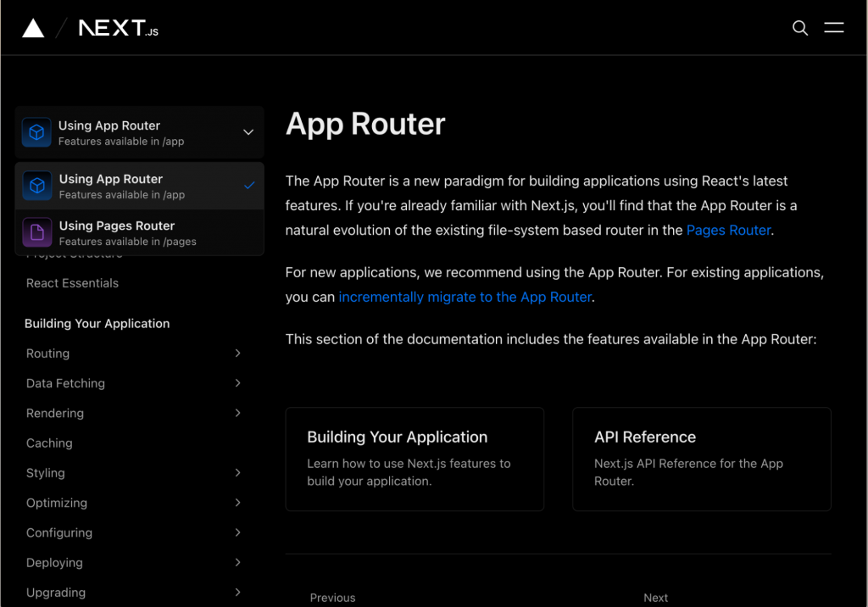Expand the Upgrading section chevron

coord(237,593)
